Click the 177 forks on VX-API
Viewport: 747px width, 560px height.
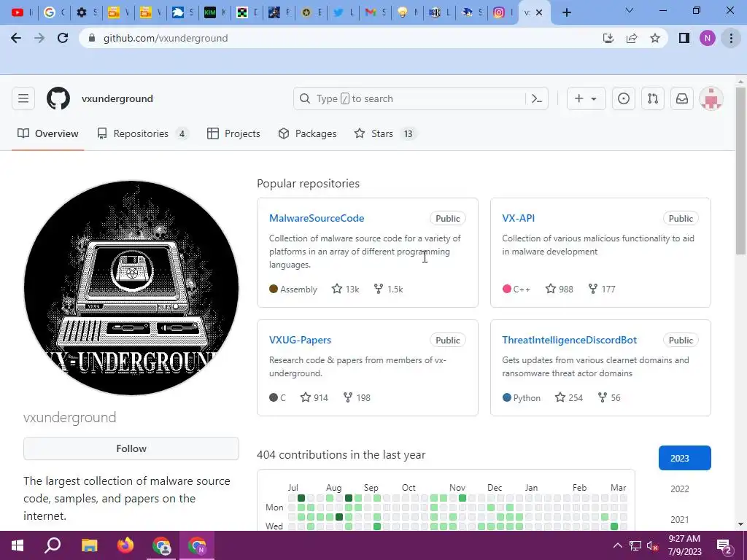pos(602,289)
